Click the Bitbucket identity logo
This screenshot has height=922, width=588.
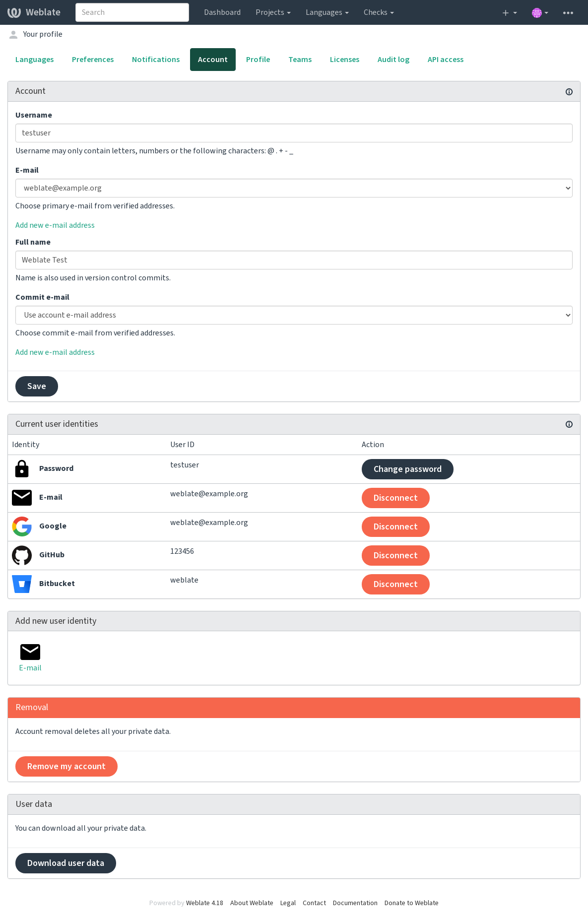coord(22,584)
